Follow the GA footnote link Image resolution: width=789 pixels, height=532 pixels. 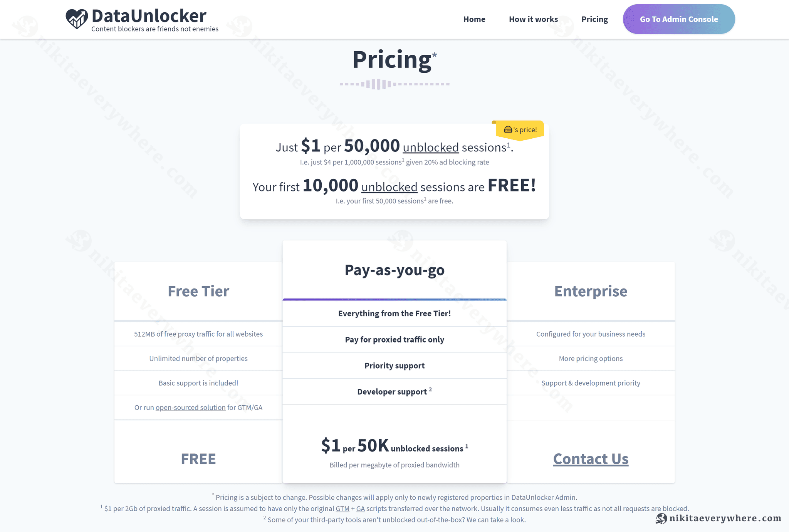pyautogui.click(x=360, y=509)
